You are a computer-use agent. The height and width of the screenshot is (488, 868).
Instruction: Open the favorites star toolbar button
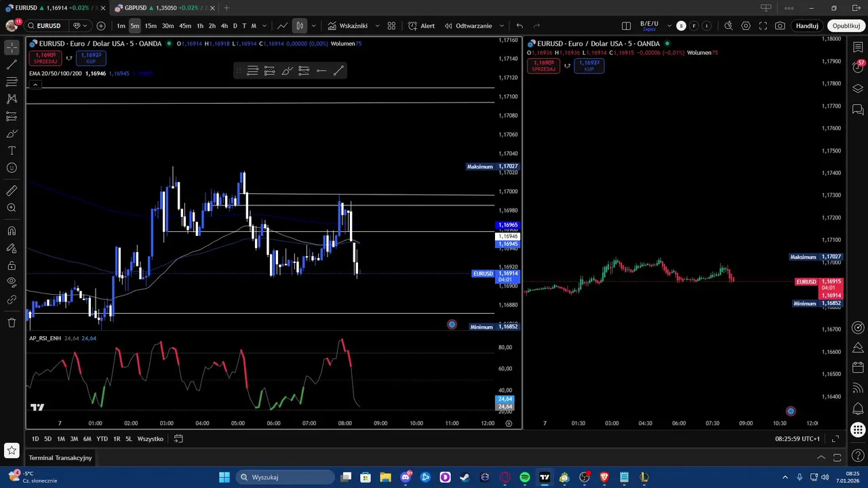(12, 450)
